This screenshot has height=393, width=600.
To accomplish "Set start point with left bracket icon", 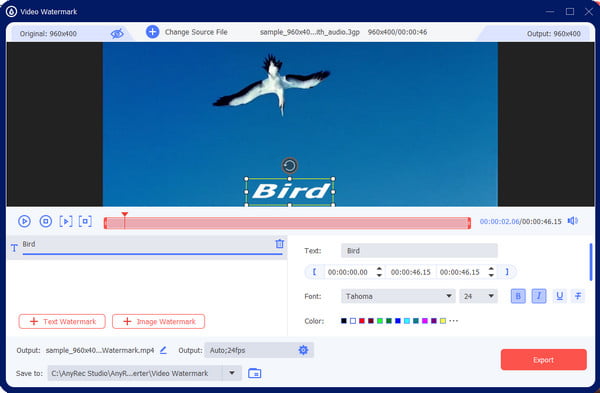I will [x=315, y=272].
